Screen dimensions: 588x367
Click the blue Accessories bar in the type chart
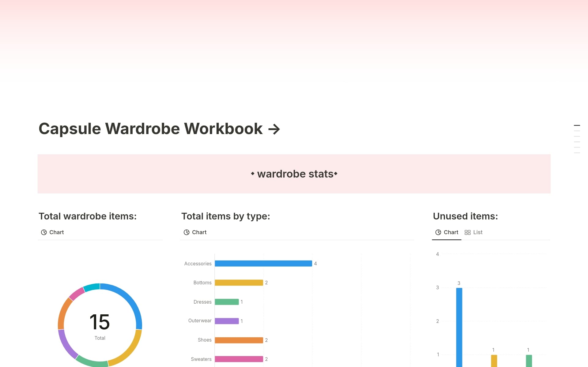(263, 264)
